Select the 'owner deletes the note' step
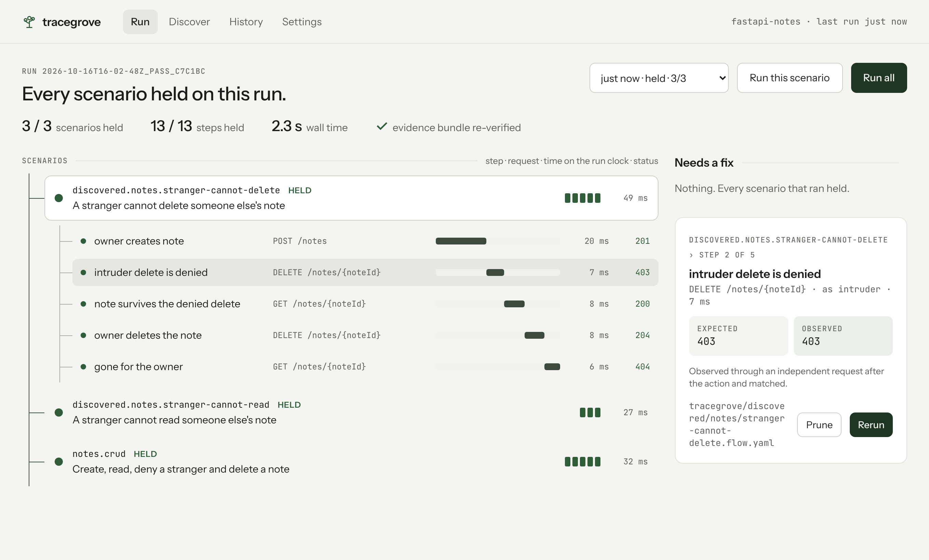 (365, 335)
